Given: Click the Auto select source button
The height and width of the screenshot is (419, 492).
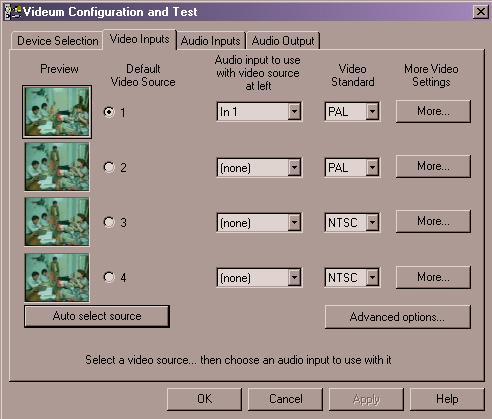Looking at the screenshot, I should click(x=97, y=316).
